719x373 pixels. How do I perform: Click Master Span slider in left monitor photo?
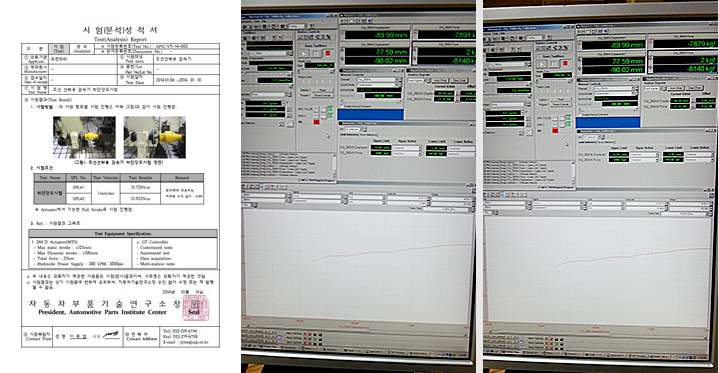coord(316,71)
